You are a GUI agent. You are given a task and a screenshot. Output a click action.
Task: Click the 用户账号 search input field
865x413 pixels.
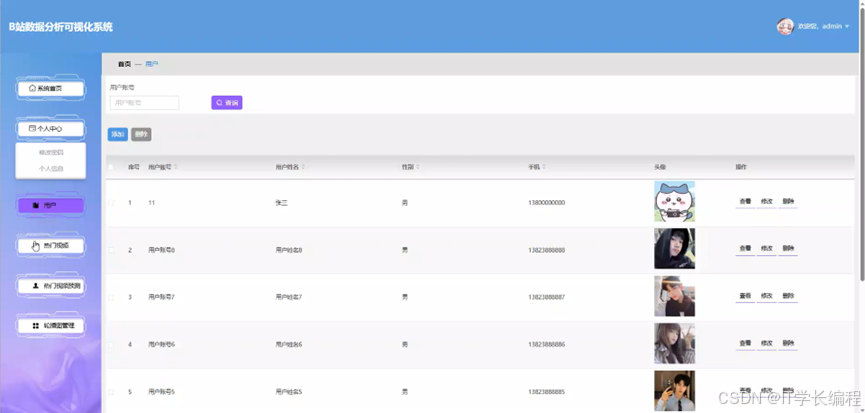pos(145,103)
